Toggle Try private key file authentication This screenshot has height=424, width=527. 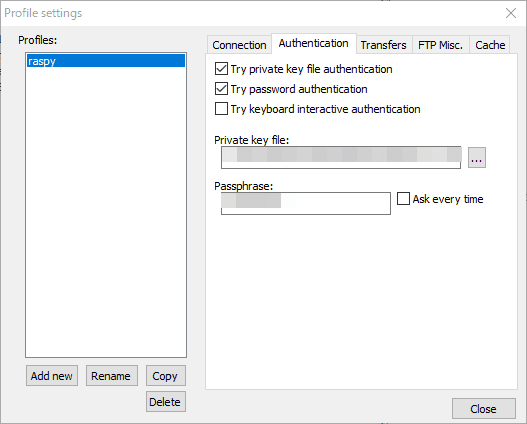pyautogui.click(x=221, y=69)
